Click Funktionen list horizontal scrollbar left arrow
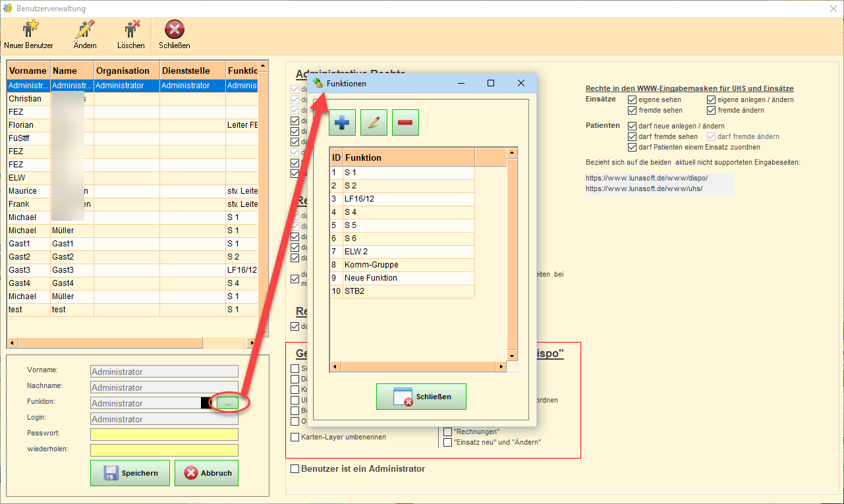Viewport: 844px width, 504px height. [x=334, y=366]
